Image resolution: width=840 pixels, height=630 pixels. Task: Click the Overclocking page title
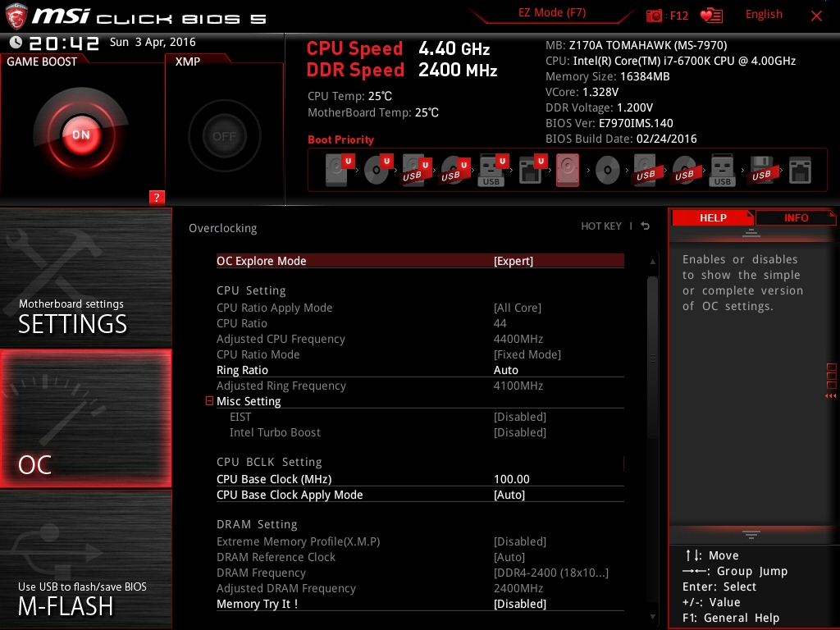223,228
